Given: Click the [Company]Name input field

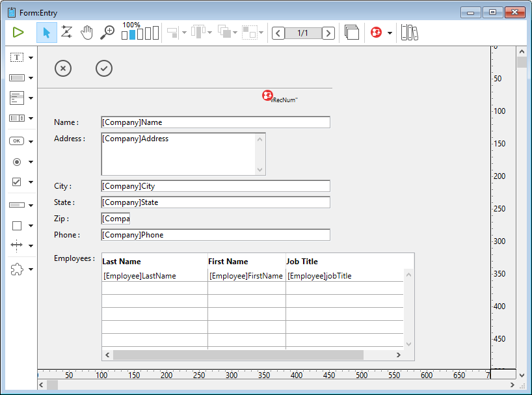Looking at the screenshot, I should (215, 122).
